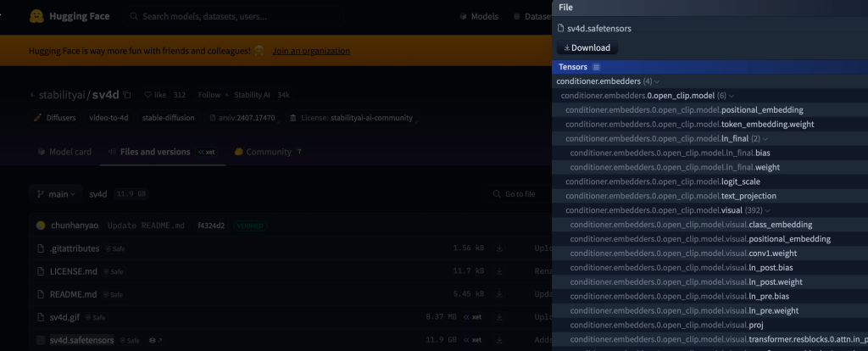This screenshot has width=868, height=351.
Task: Copy the sv4d model name
Action: (127, 95)
